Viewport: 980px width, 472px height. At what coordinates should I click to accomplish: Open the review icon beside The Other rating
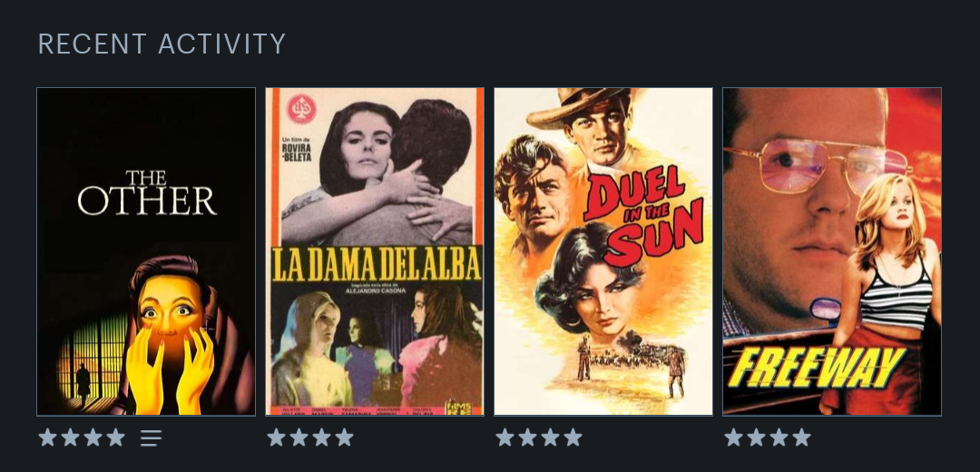click(151, 438)
